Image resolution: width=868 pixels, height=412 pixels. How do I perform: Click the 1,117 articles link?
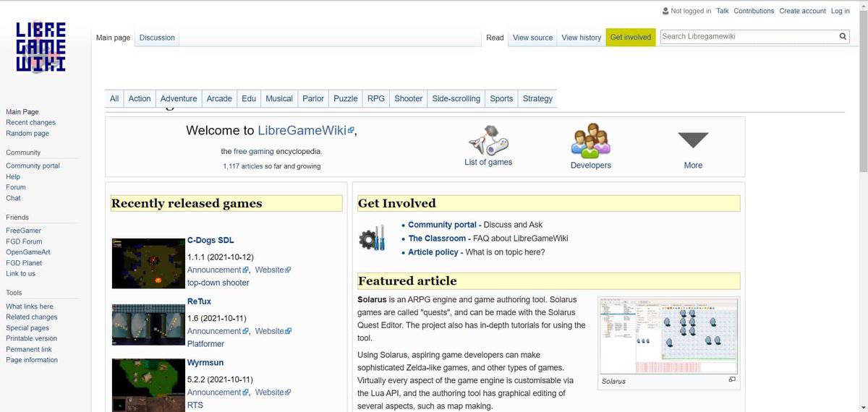[242, 166]
